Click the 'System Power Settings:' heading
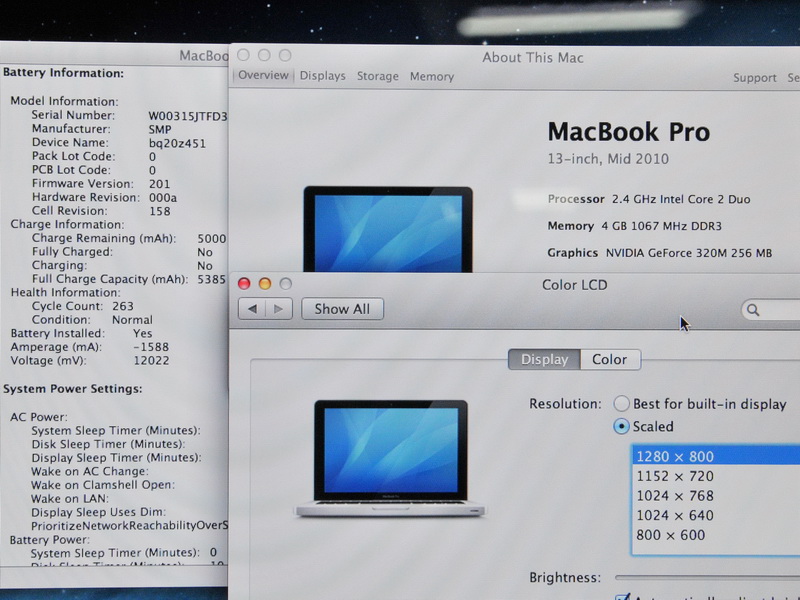The image size is (800, 600). [72, 389]
